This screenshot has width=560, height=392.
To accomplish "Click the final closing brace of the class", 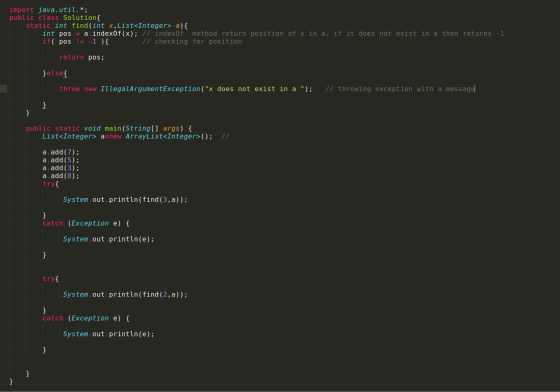I will point(11,381).
